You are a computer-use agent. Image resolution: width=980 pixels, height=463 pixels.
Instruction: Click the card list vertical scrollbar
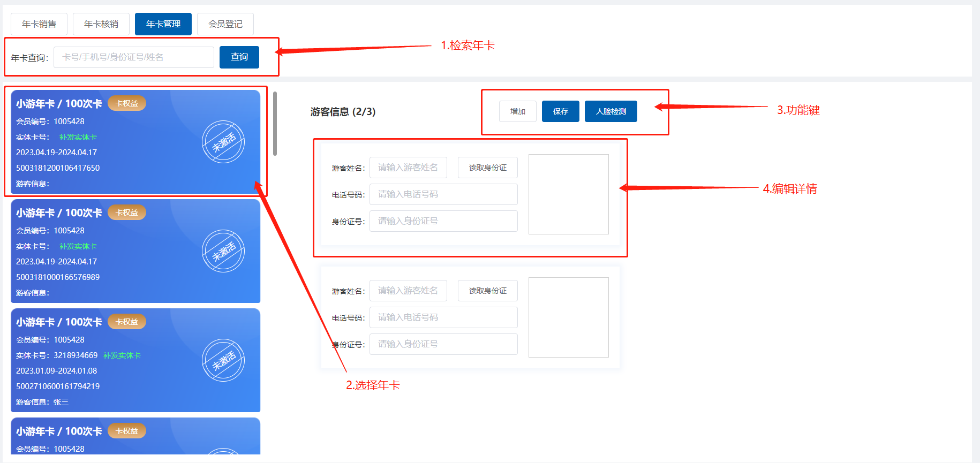tap(275, 124)
